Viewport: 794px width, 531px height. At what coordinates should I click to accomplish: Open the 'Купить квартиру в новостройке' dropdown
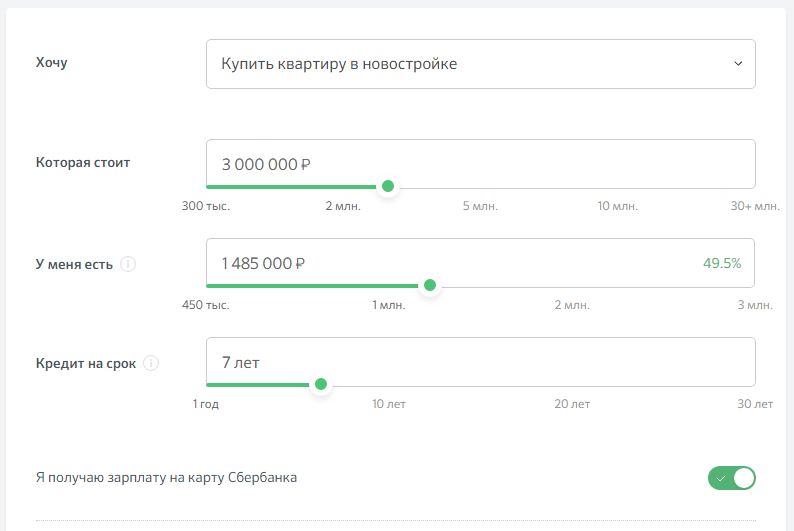(481, 64)
